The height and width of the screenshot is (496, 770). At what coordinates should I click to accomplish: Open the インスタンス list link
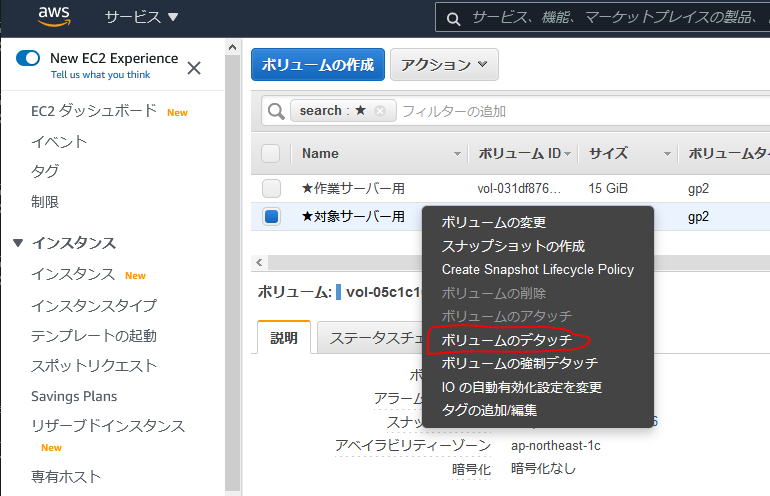73,274
